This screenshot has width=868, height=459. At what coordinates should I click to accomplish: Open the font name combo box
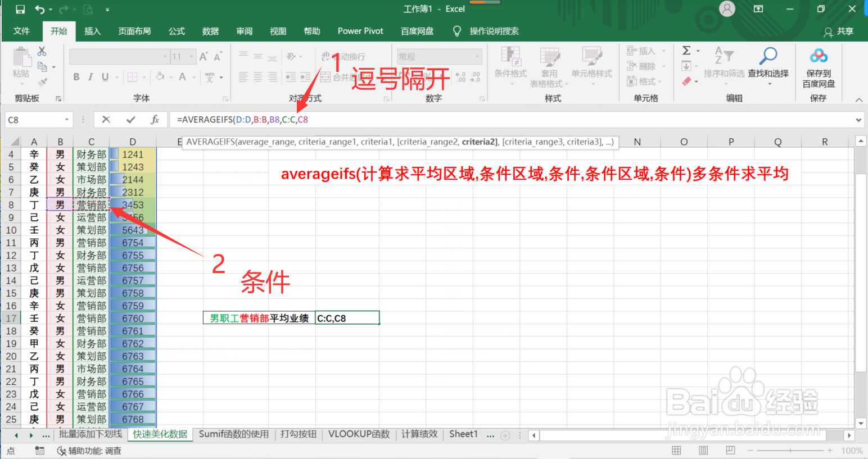click(x=119, y=57)
